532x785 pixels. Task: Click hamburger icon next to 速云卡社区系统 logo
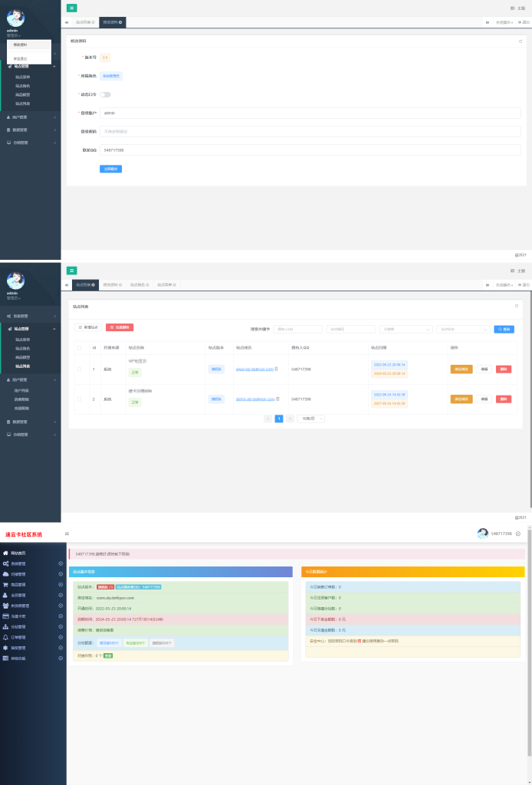tap(67, 534)
